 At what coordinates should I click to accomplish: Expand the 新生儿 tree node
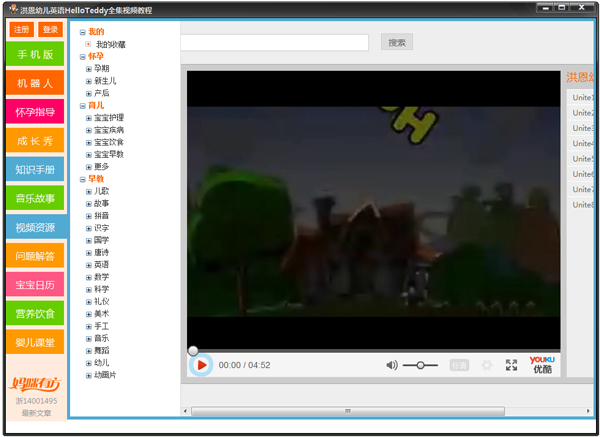coord(88,81)
